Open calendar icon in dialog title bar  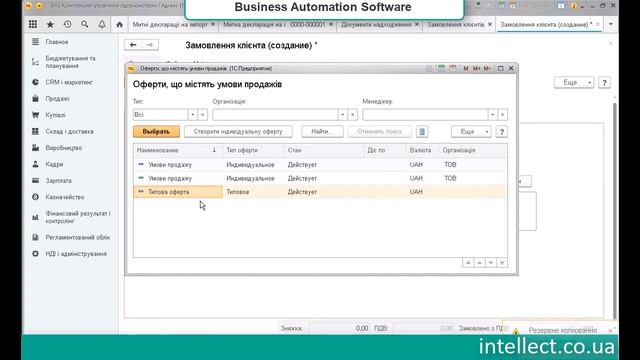pos(453,68)
